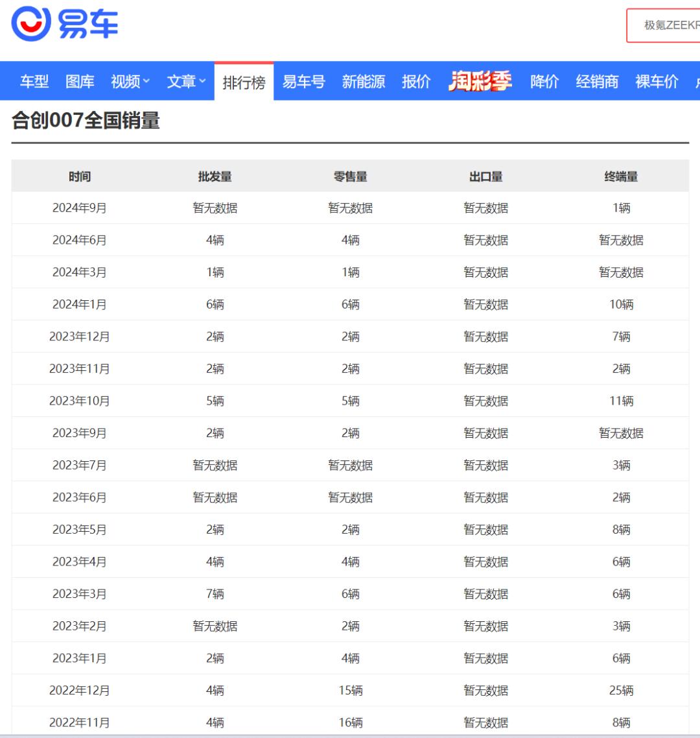The height and width of the screenshot is (738, 700).
Task: Click the 易车 logo icon
Action: (x=64, y=23)
